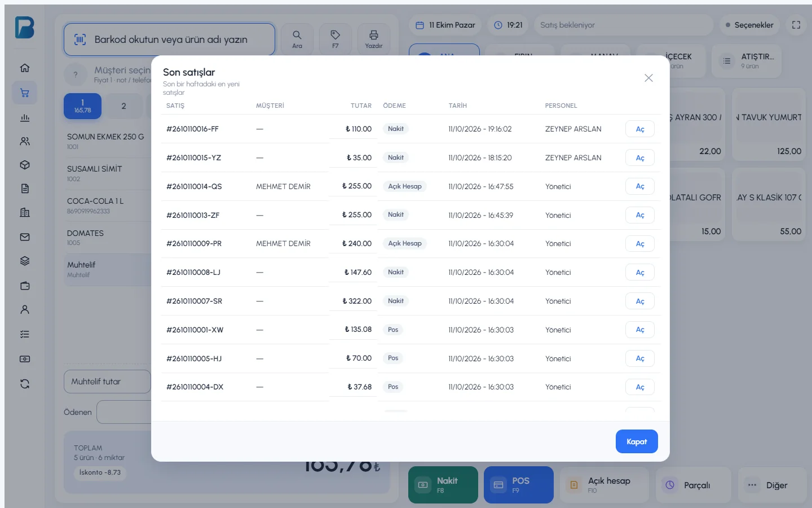Click the Nakit F8 payment button

pyautogui.click(x=443, y=485)
